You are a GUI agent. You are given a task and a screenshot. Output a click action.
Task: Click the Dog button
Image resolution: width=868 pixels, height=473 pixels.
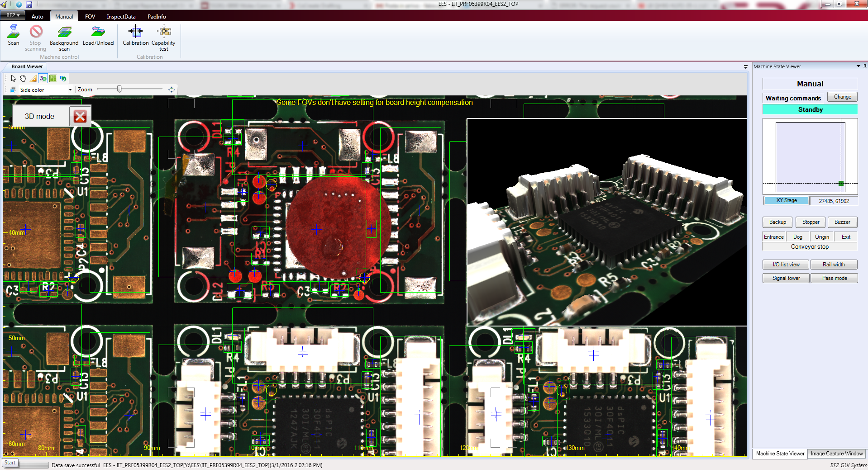click(x=798, y=237)
